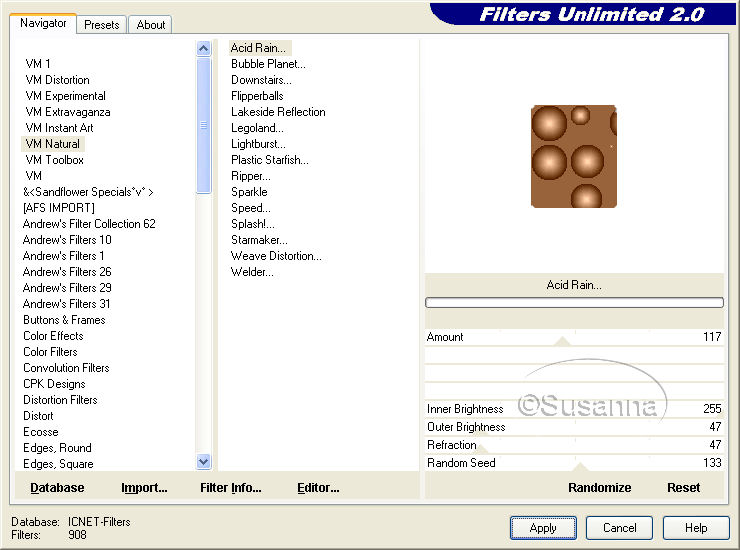Select Color Effects category
The image size is (740, 550).
[x=53, y=336]
